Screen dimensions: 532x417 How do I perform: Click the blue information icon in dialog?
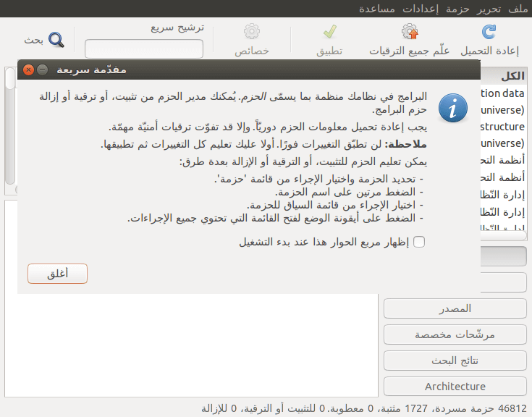pyautogui.click(x=452, y=109)
